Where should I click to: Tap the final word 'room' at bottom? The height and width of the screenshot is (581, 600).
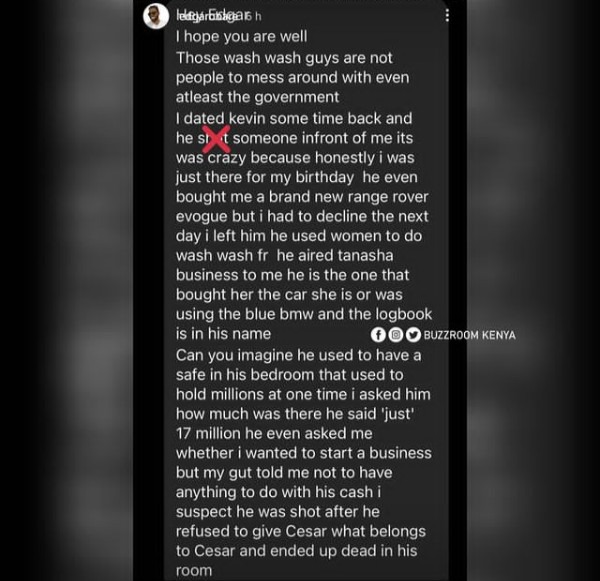click(x=194, y=571)
